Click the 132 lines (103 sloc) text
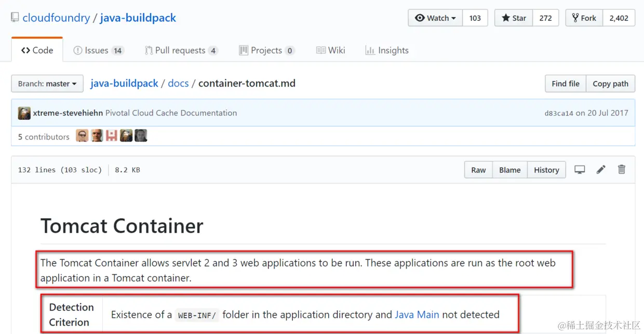This screenshot has width=644, height=334. 60,170
